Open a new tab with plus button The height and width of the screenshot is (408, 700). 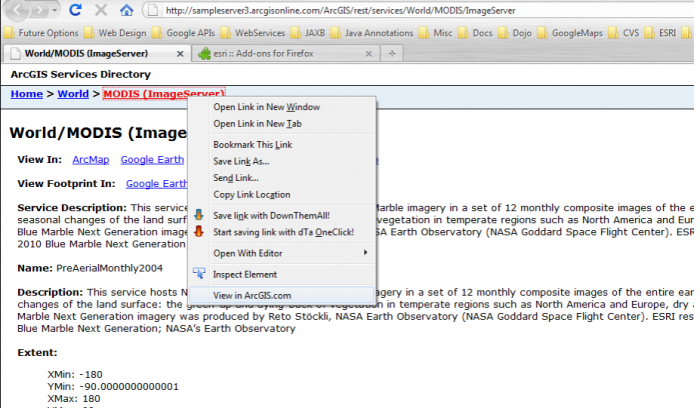click(x=392, y=54)
